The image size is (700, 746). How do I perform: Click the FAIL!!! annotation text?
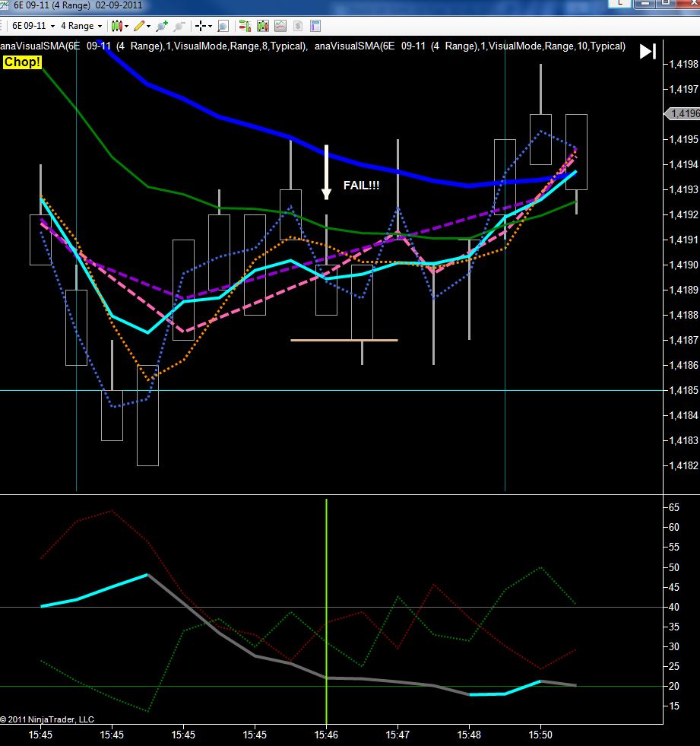click(x=362, y=186)
